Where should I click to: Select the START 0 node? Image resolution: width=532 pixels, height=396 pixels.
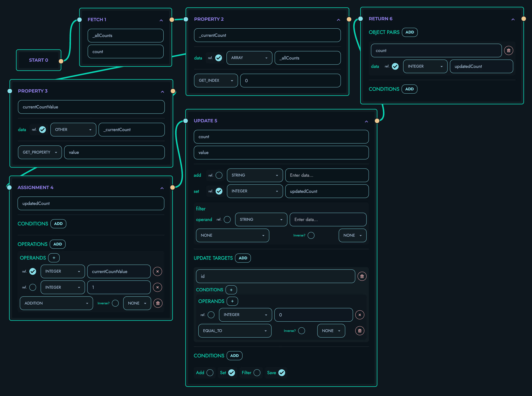tap(39, 60)
